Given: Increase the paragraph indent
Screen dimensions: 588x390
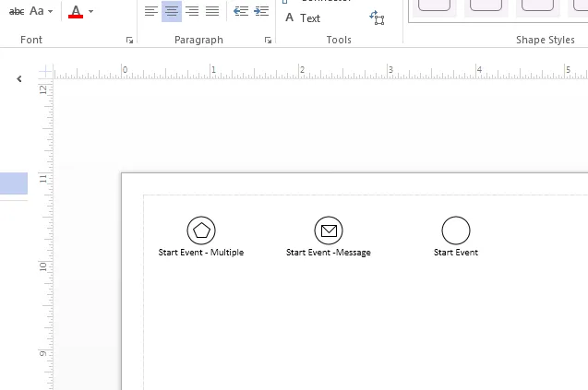Looking at the screenshot, I should pos(261,11).
